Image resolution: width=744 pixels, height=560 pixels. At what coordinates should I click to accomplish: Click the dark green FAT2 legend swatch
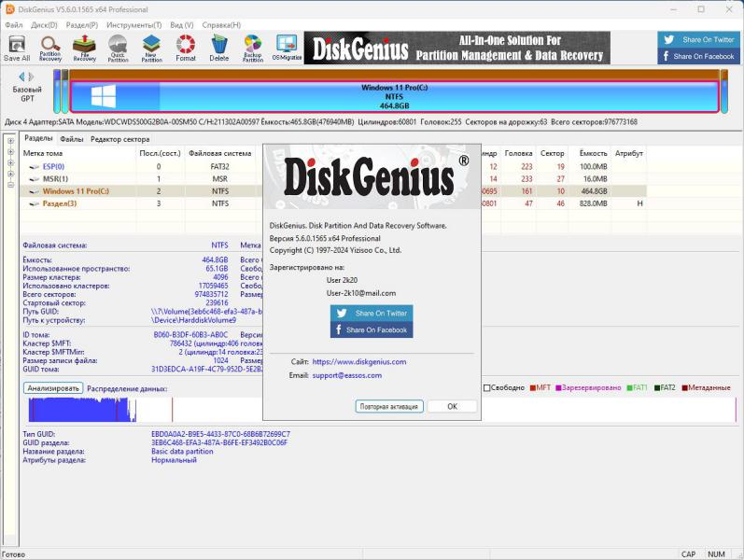[x=657, y=387]
